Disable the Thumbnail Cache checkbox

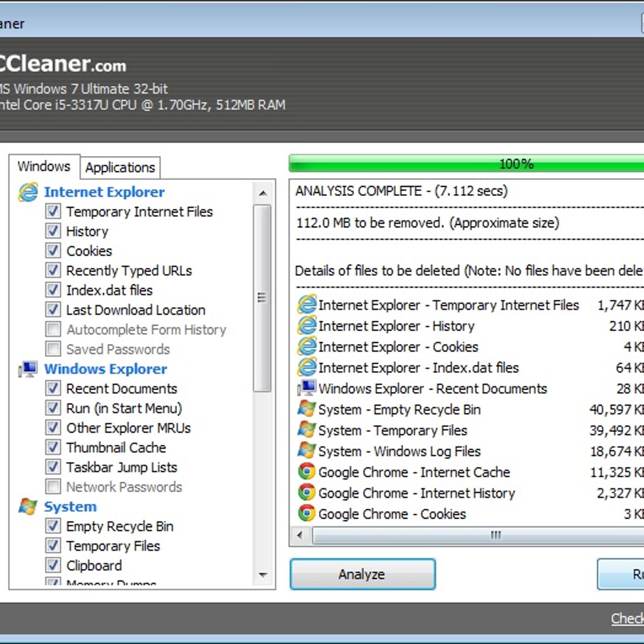[x=53, y=447]
